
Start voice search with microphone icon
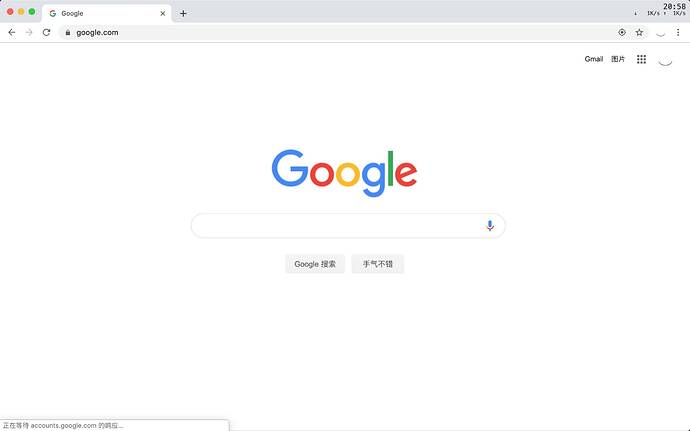490,226
